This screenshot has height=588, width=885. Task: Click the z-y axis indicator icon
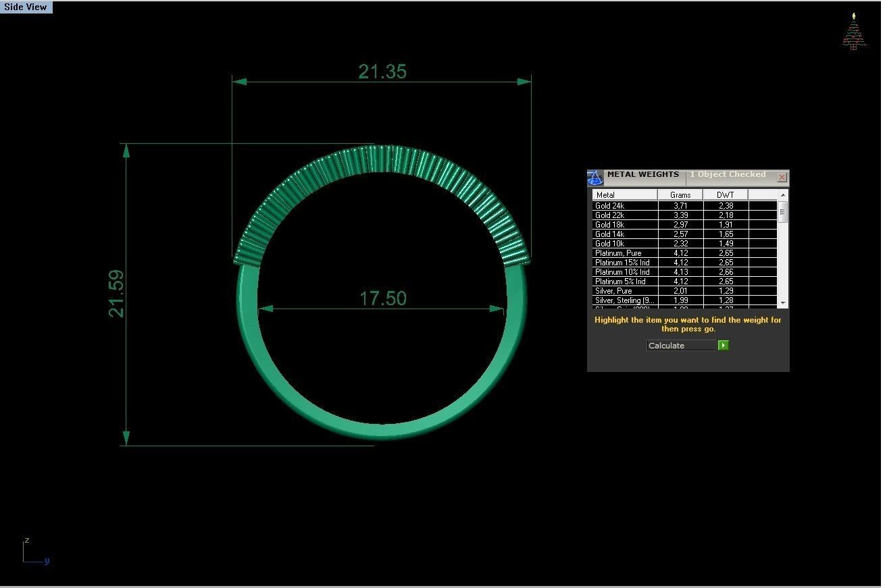[x=35, y=550]
